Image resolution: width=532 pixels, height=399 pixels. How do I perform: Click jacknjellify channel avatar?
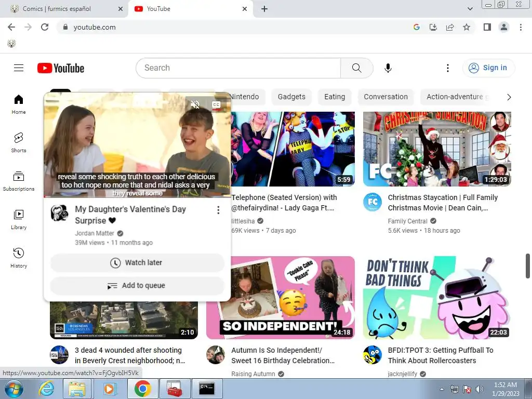[373, 355]
